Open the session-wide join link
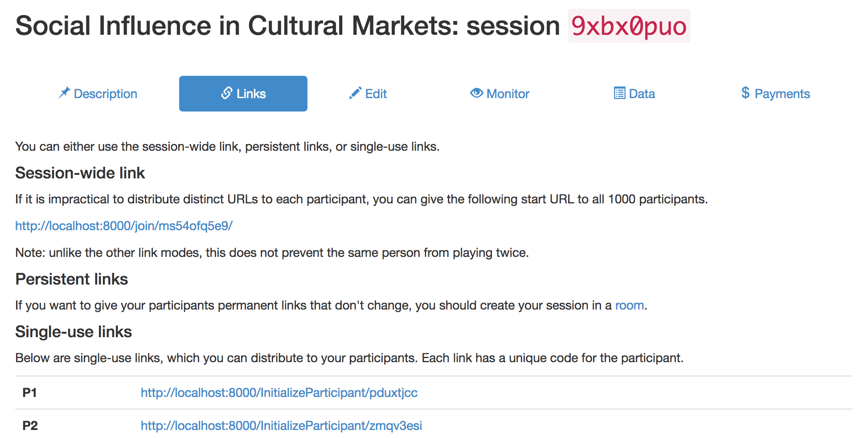The width and height of the screenshot is (868, 438). click(x=124, y=226)
